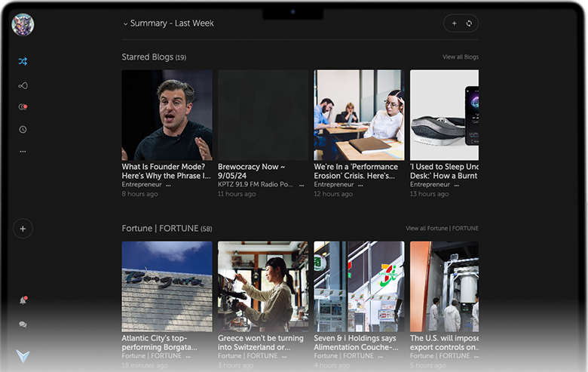Click View all Fortune | FORTUNE link
The width and height of the screenshot is (588, 372).
442,229
